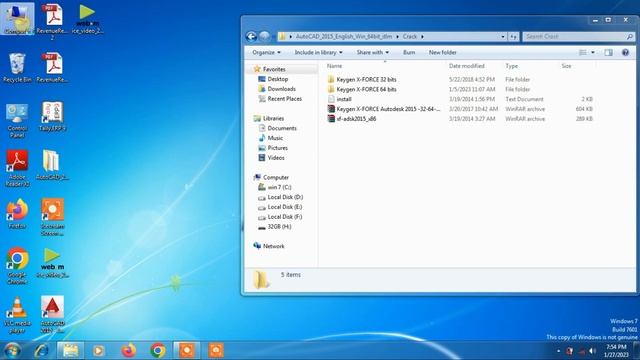Image resolution: width=640 pixels, height=360 pixels.
Task: Open the Videos library
Action: click(x=276, y=158)
